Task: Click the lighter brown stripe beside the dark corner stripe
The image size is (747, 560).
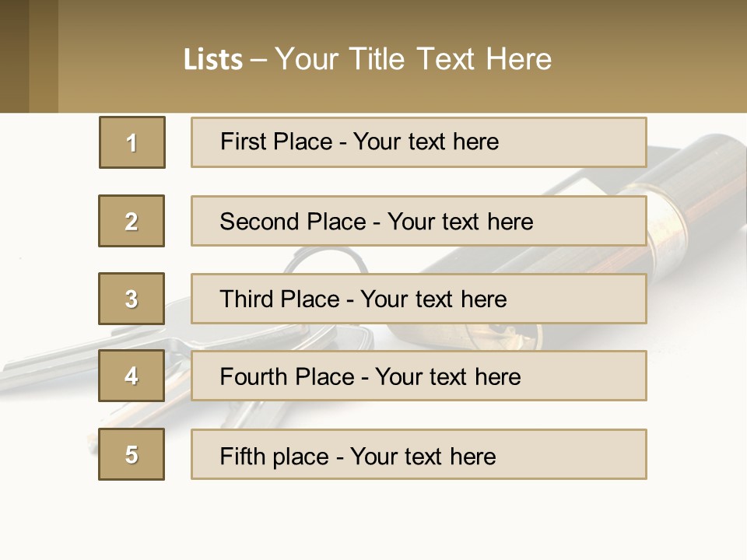Action: tap(44, 56)
